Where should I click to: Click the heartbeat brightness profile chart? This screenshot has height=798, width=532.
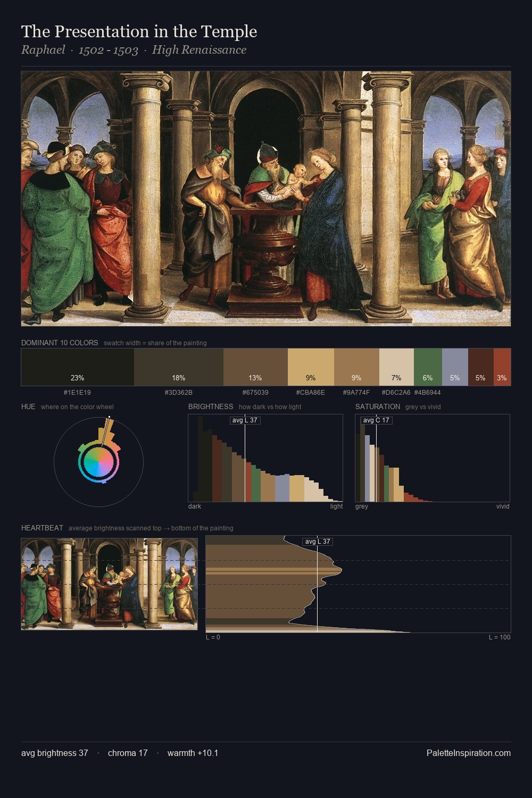358,584
